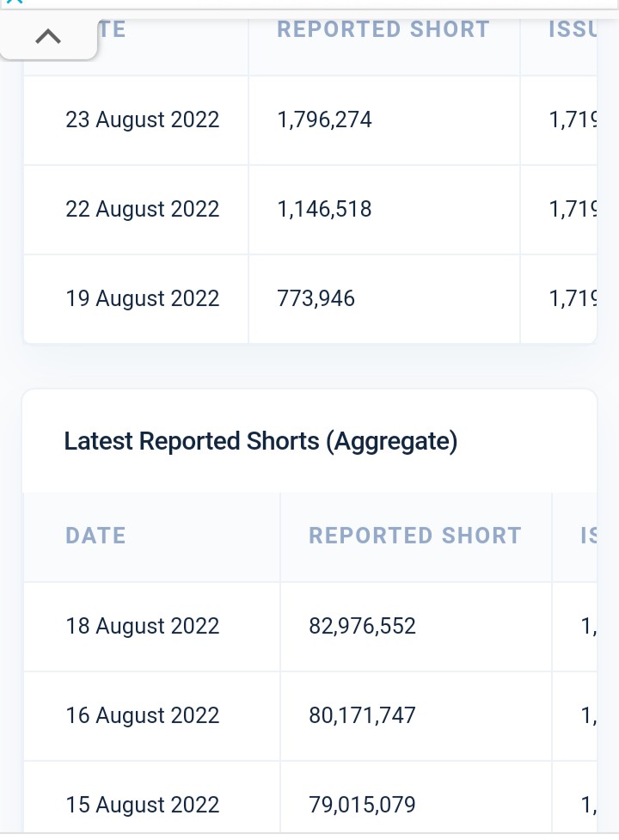Click the 1,796,274 reported short value
This screenshot has height=840, width=619.
pos(324,120)
